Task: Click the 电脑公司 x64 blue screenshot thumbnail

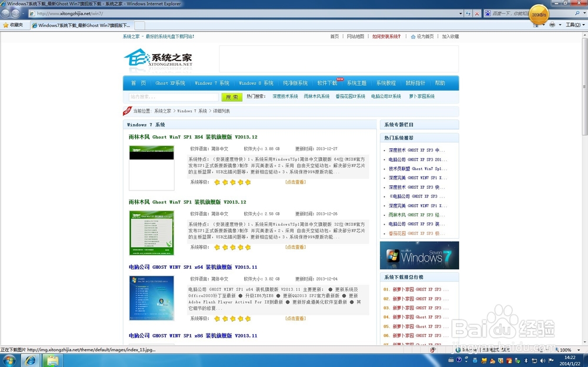Action: point(152,298)
